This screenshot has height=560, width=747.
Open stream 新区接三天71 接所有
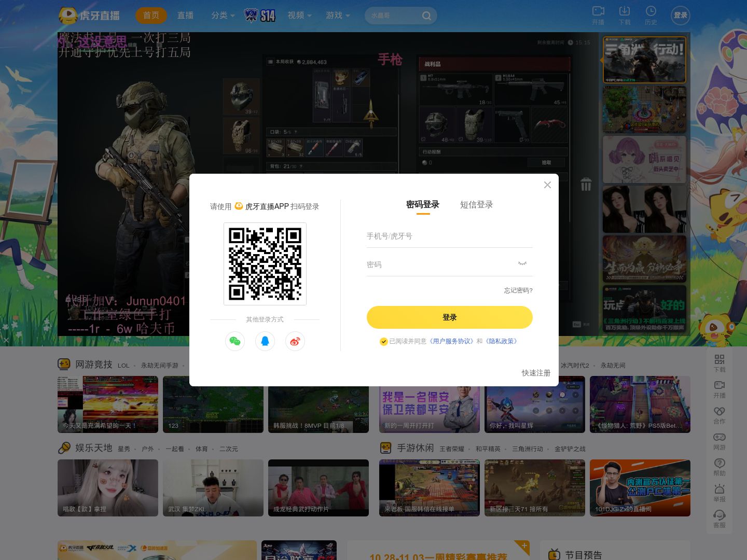click(535, 488)
